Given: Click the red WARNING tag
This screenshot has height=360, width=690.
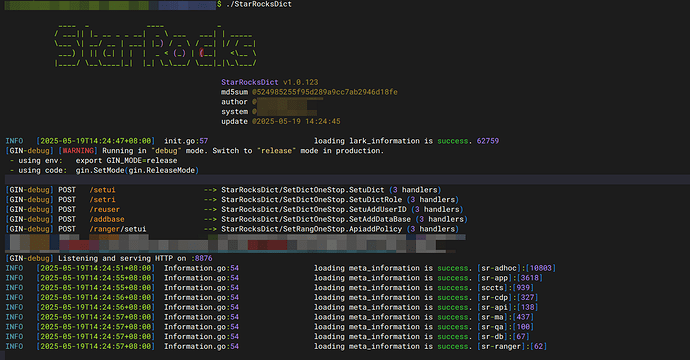Looking at the screenshot, I should click(78, 151).
